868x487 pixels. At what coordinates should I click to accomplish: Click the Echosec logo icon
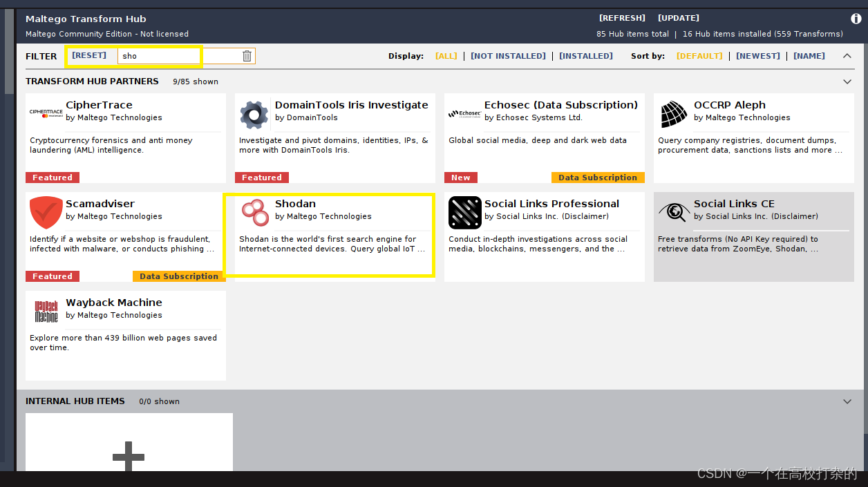(x=464, y=113)
